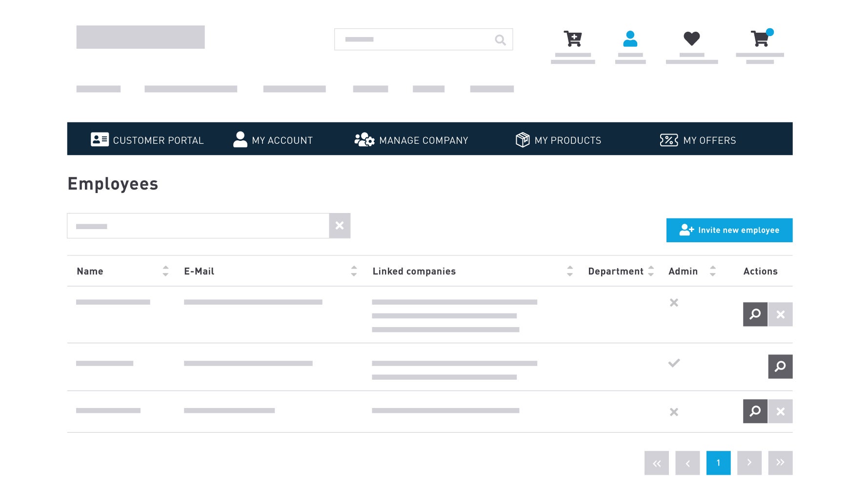This screenshot has width=867, height=504.
Task: Click the quick order cart-plus icon
Action: pyautogui.click(x=573, y=39)
